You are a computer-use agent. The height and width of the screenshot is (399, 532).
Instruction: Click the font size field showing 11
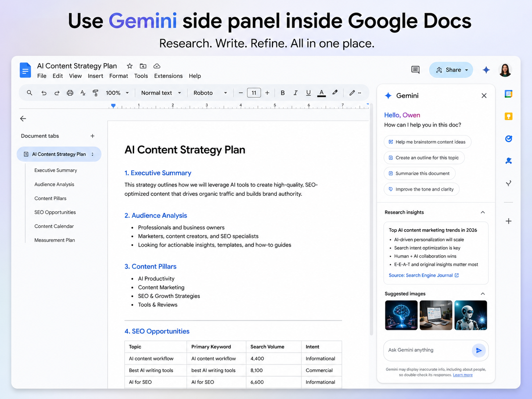point(254,93)
